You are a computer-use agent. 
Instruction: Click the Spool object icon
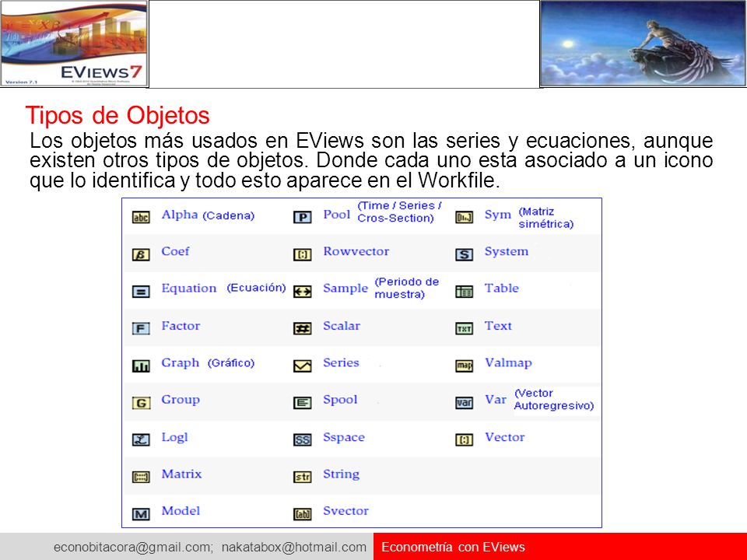click(x=303, y=403)
